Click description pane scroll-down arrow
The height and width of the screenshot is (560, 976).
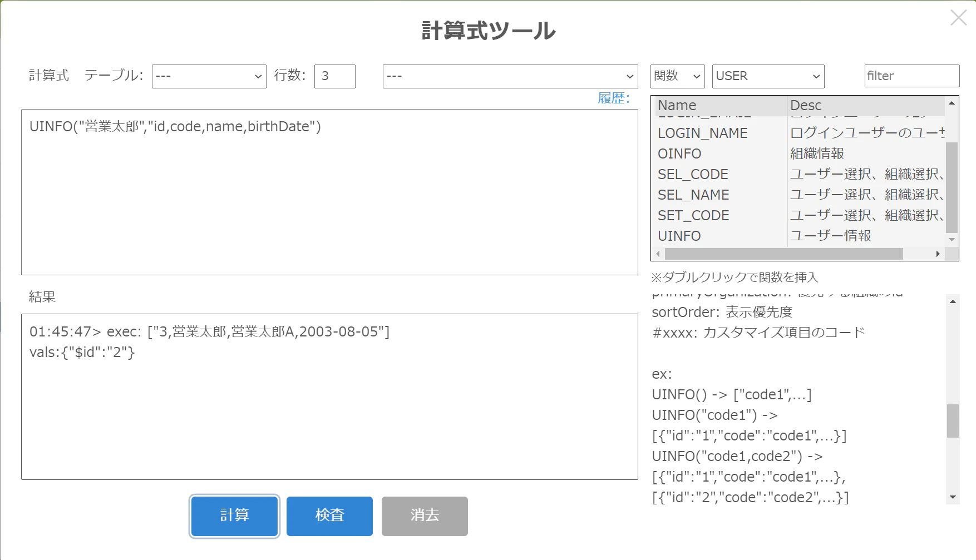point(953,497)
